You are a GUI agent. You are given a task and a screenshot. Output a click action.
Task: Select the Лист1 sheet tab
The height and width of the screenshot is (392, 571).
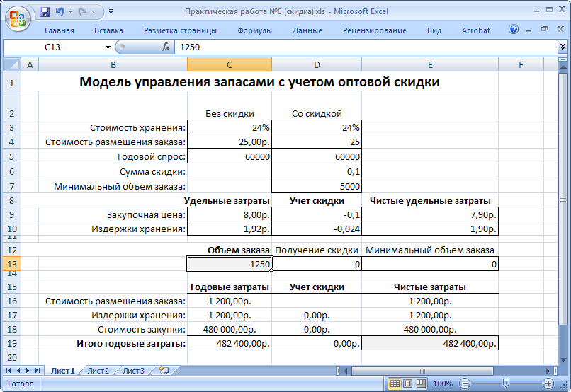pos(62,371)
